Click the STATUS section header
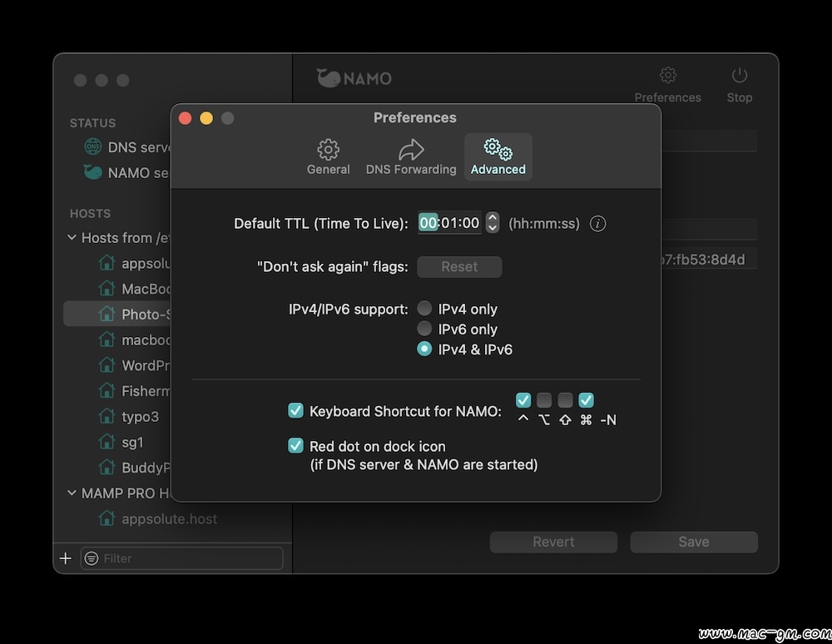The height and width of the screenshot is (644, 832). (x=92, y=122)
